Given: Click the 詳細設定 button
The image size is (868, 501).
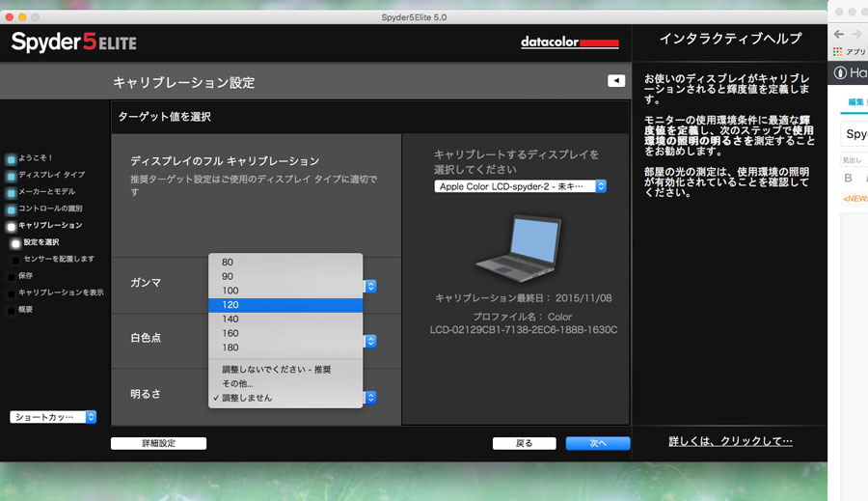Looking at the screenshot, I should click(158, 443).
